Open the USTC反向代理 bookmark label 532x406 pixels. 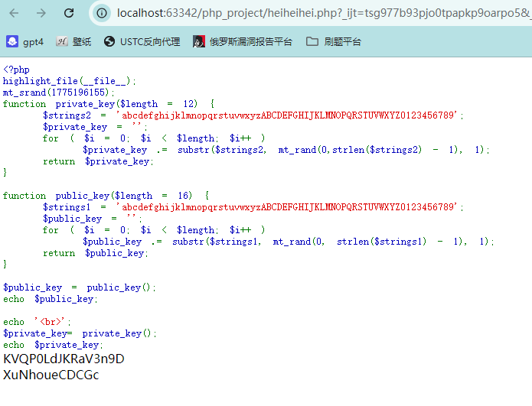150,41
